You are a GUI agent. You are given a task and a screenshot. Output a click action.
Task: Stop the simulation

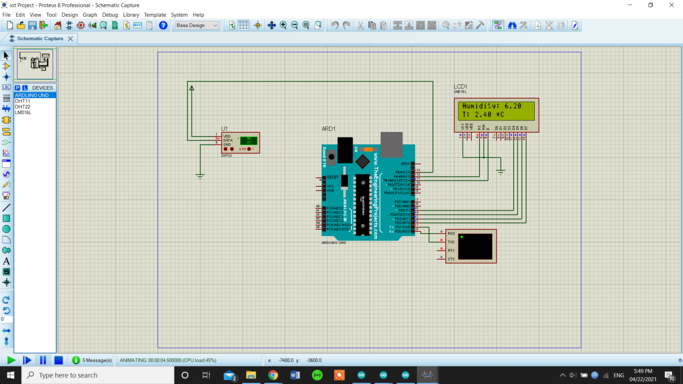pyautogui.click(x=58, y=360)
